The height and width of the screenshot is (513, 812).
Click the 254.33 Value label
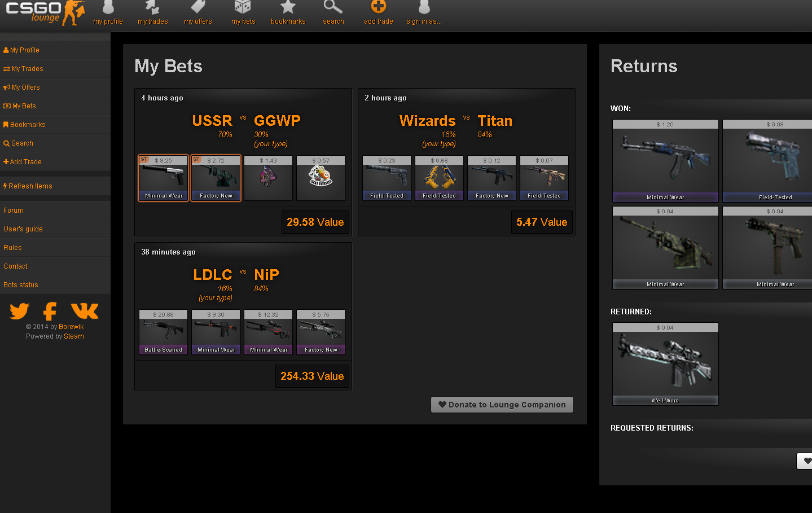click(312, 376)
